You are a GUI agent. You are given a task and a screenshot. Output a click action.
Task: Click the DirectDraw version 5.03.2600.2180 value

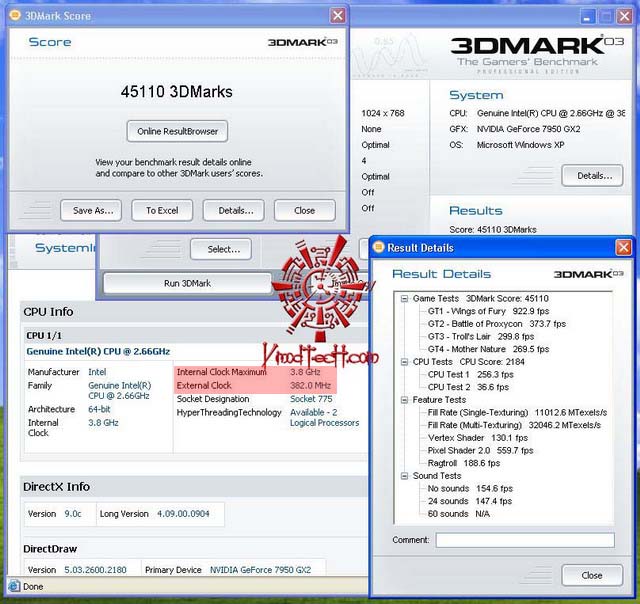95,570
